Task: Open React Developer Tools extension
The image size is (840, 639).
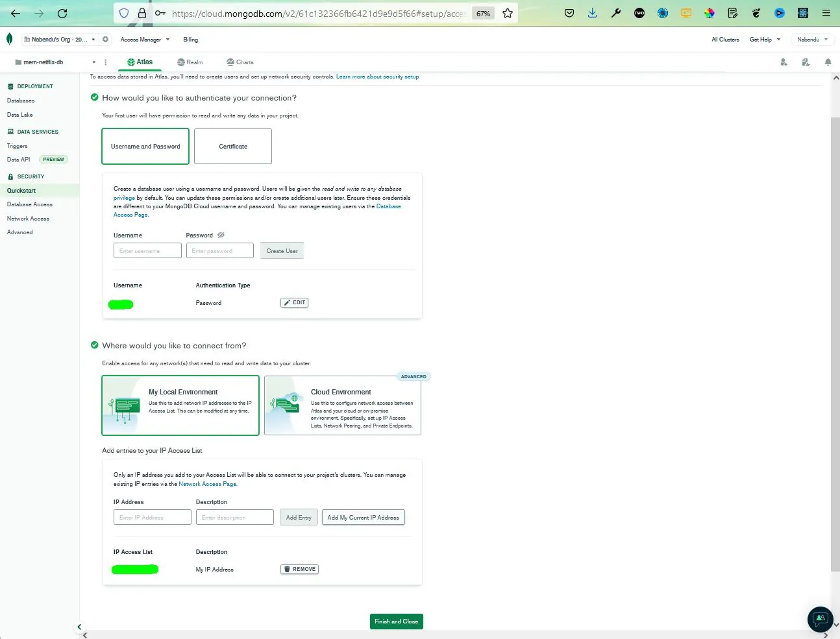Action: pos(803,13)
